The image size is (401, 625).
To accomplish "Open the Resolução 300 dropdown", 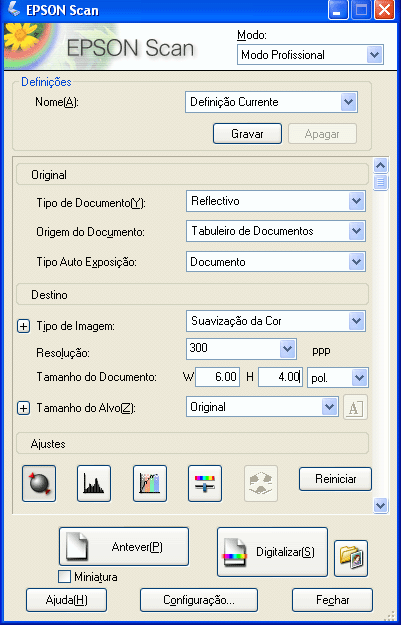I will click(241, 349).
